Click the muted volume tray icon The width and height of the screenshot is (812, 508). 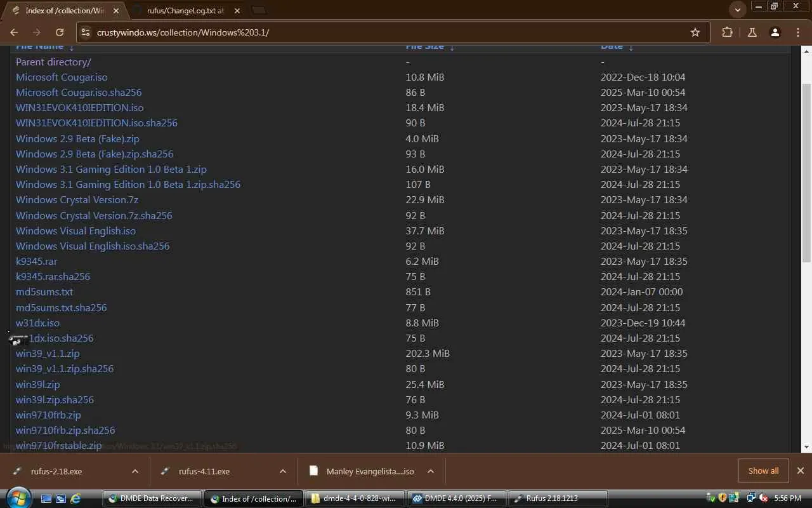[x=763, y=498]
